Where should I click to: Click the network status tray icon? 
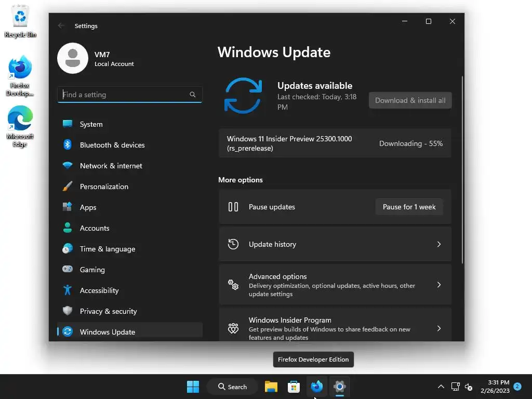(x=455, y=387)
